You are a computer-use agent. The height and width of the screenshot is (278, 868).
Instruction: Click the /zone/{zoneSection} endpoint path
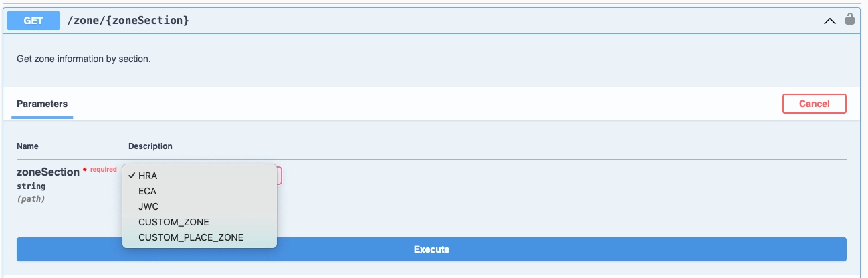[128, 21]
